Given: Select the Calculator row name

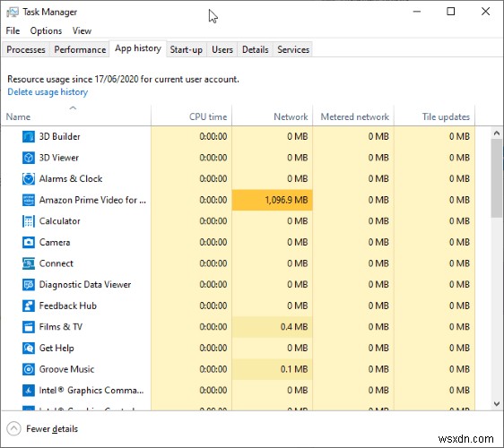Looking at the screenshot, I should (59, 221).
